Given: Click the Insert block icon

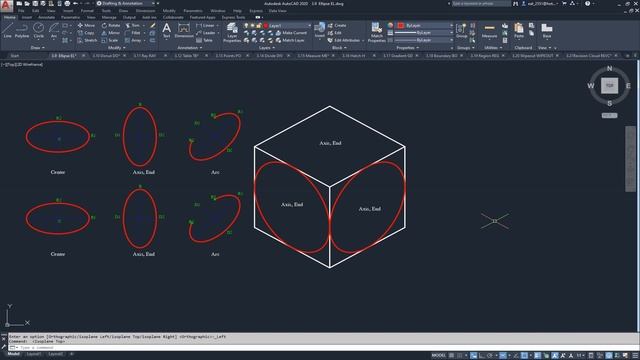Looking at the screenshot, I should [320, 30].
